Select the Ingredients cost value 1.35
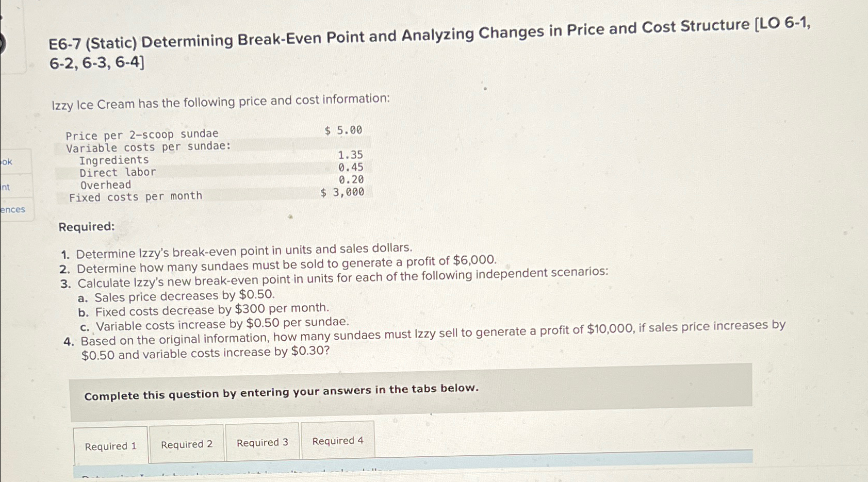868x482 pixels. click(350, 155)
